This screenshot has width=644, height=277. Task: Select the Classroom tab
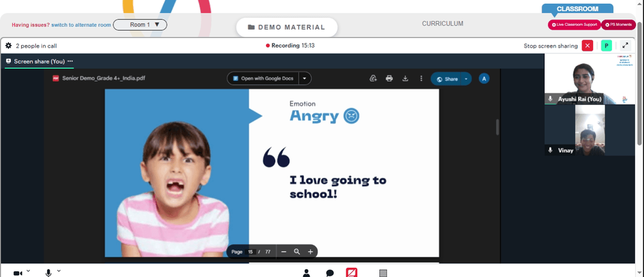pos(577,8)
